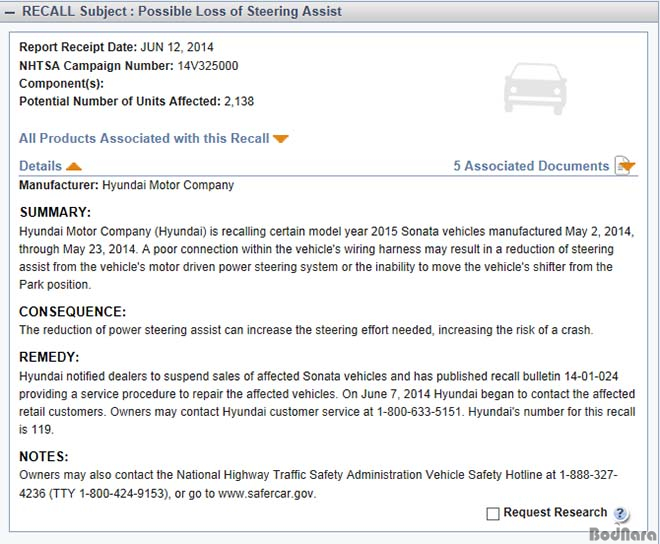This screenshot has width=660, height=544.
Task: Collapse the RECALL Subject section with minus icon
Action: [x=9, y=13]
